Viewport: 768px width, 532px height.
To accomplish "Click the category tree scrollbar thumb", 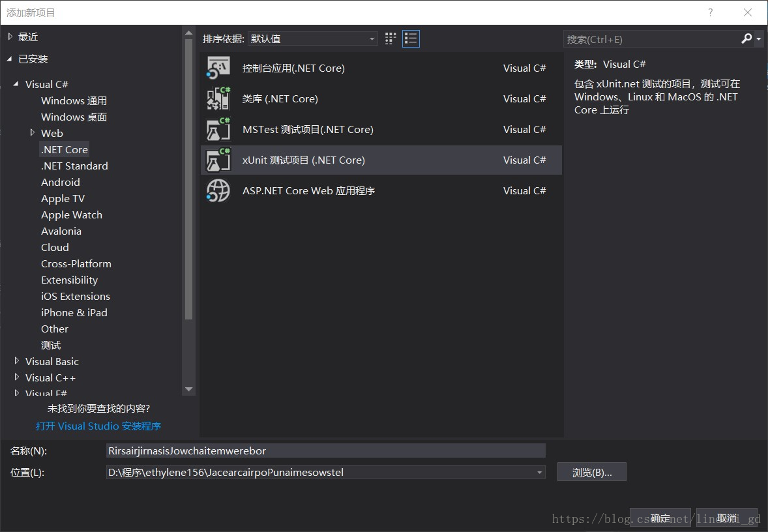I will [188, 179].
